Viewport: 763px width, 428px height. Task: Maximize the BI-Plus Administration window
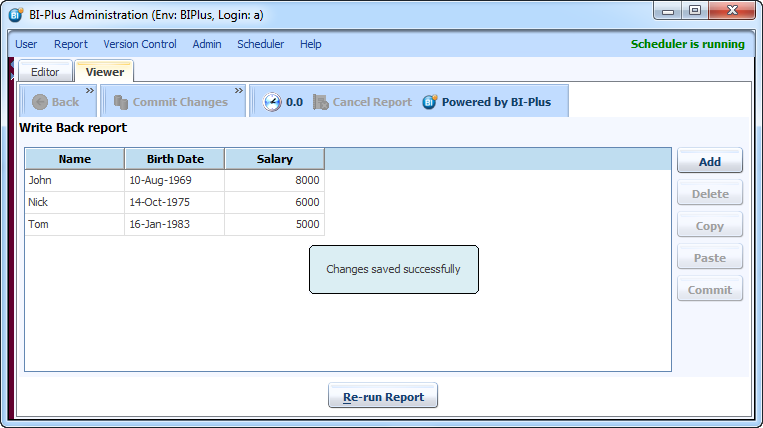(x=694, y=10)
